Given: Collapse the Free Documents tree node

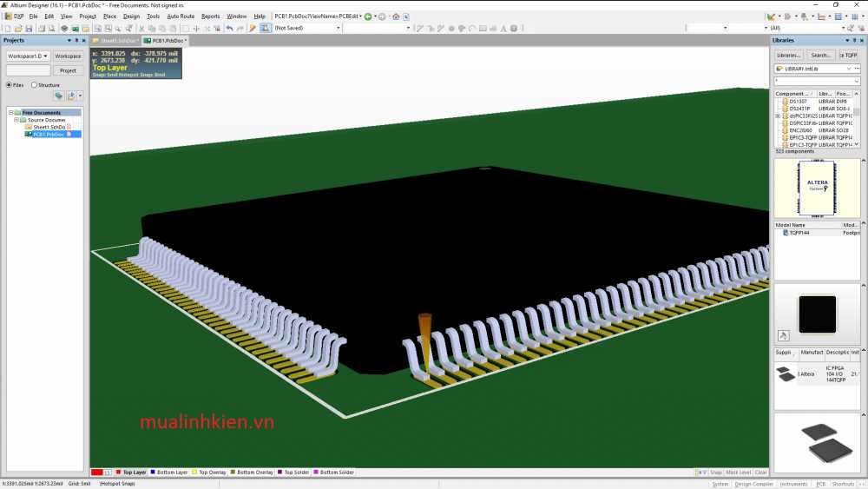Looking at the screenshot, I should click(x=11, y=113).
